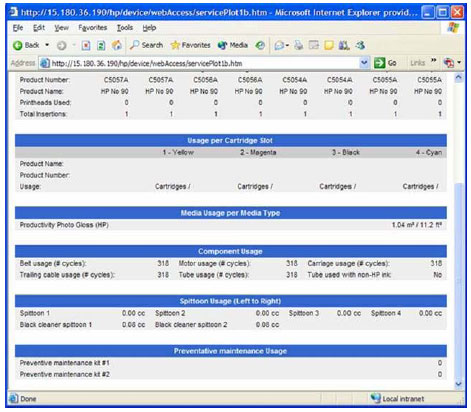Select the 'Spittoon 3' label

(304, 313)
